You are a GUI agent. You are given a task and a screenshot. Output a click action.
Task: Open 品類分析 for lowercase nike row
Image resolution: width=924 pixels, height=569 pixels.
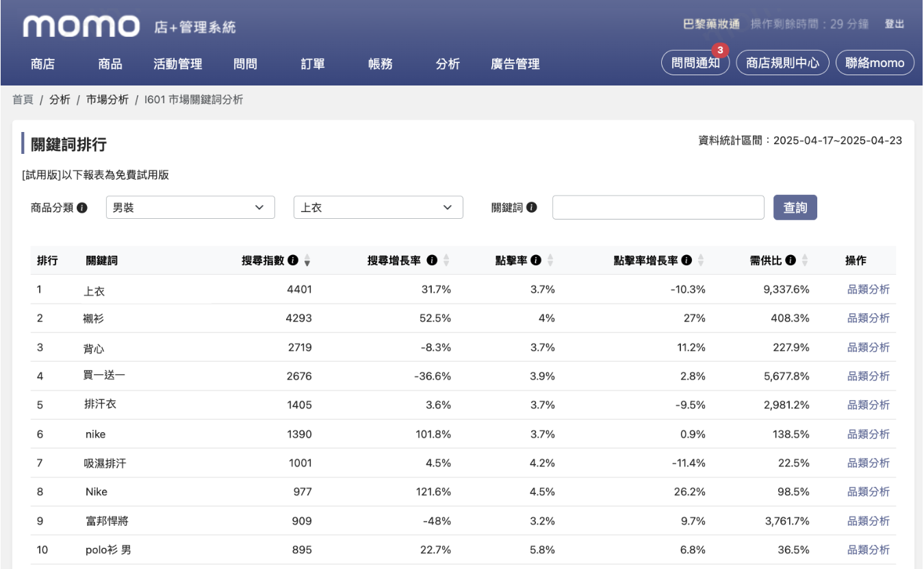pyautogui.click(x=869, y=434)
